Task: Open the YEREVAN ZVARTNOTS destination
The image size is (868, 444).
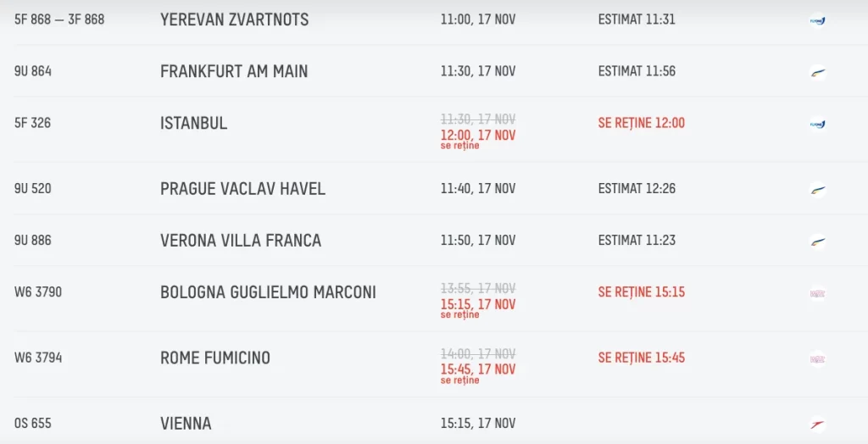Action: 234,19
